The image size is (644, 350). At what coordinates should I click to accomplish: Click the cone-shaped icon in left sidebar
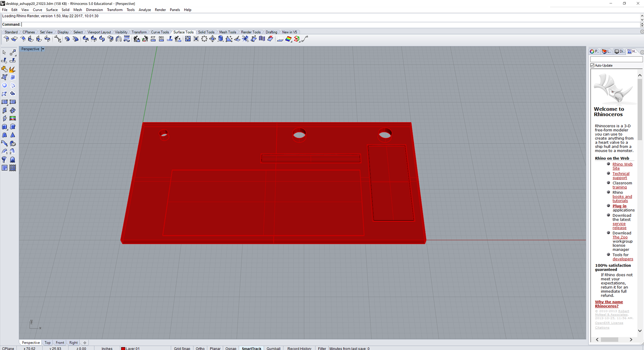point(13,135)
